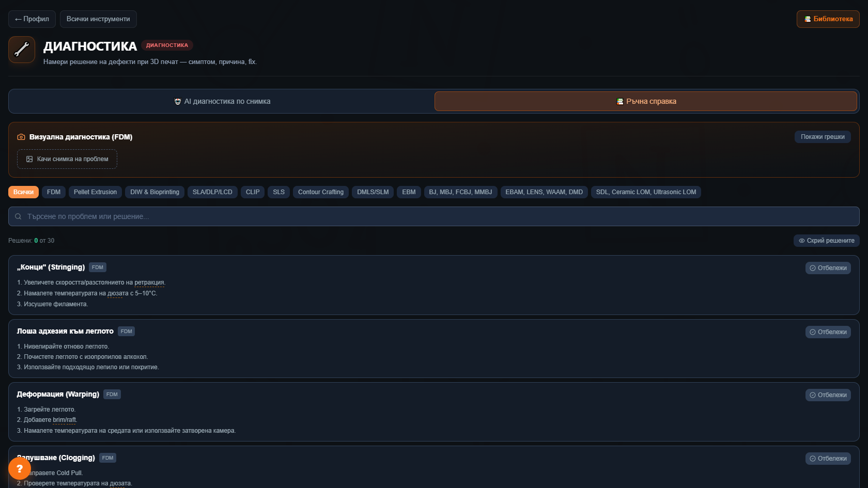Toggle Скрий решените visibility button

click(x=827, y=241)
